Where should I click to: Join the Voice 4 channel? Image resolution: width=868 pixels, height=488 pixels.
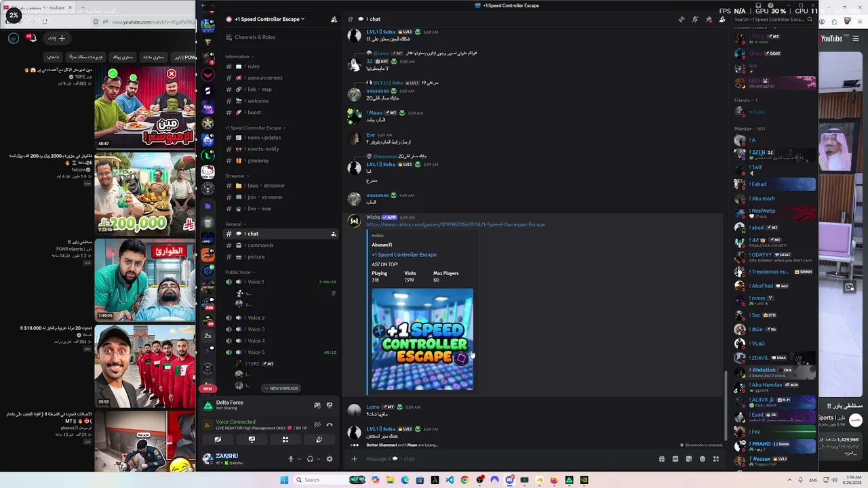click(281, 341)
